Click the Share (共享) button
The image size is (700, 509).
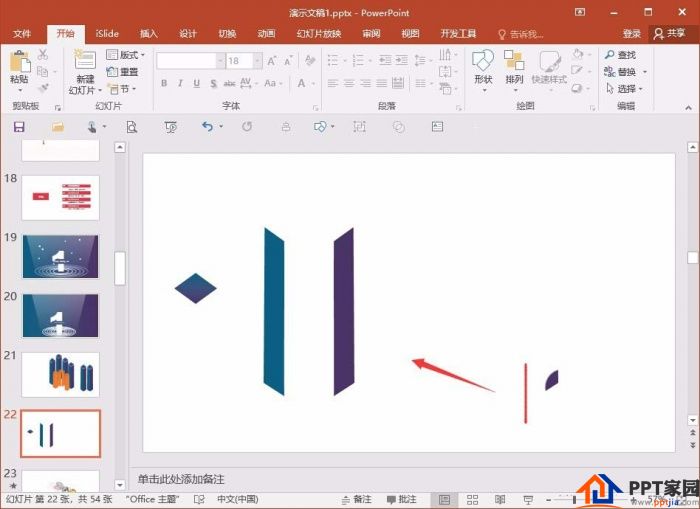click(x=671, y=33)
